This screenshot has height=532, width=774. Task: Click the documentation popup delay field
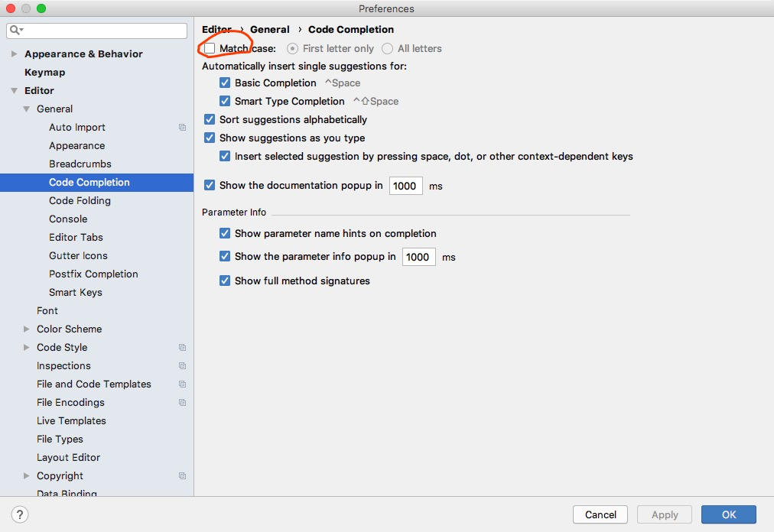(x=406, y=186)
